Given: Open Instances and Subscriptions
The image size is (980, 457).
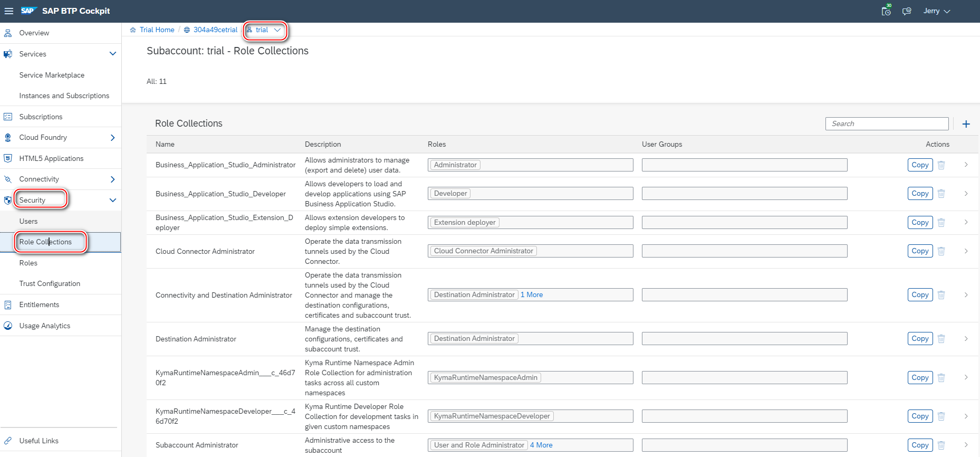Looking at the screenshot, I should pyautogui.click(x=64, y=96).
